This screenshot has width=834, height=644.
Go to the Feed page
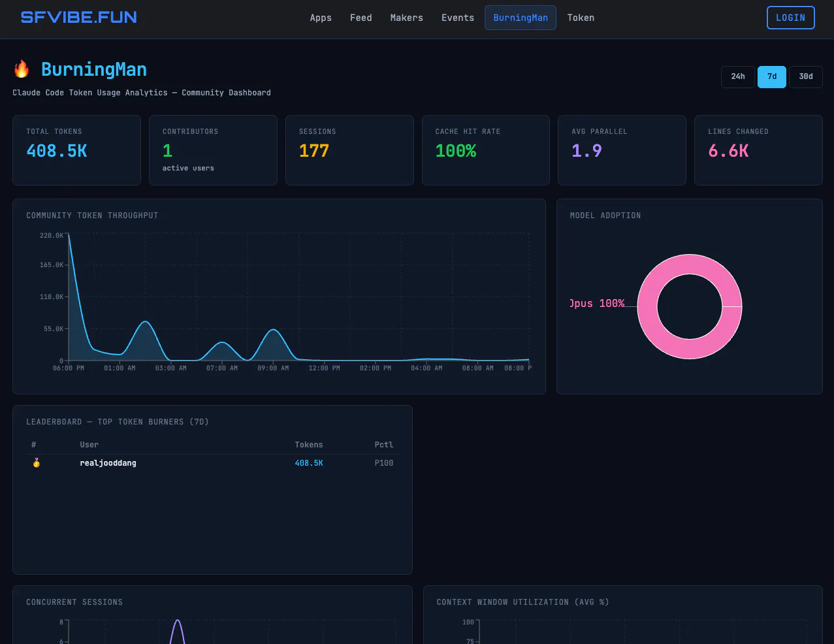361,18
